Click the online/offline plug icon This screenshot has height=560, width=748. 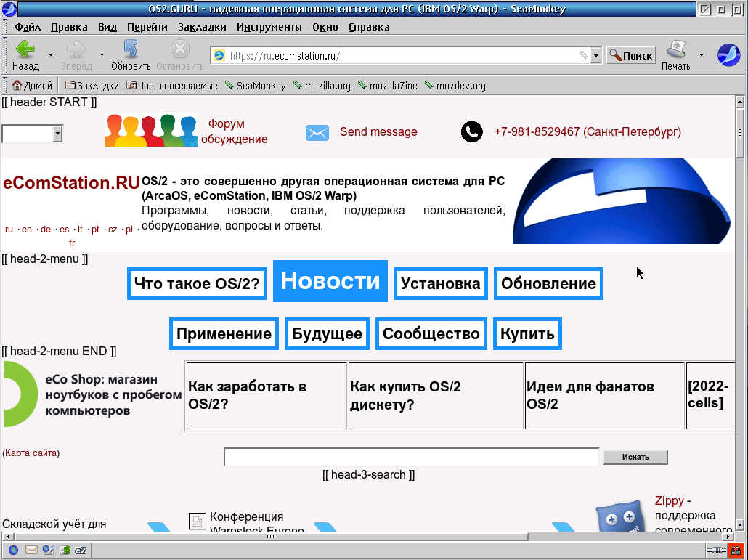(x=717, y=550)
